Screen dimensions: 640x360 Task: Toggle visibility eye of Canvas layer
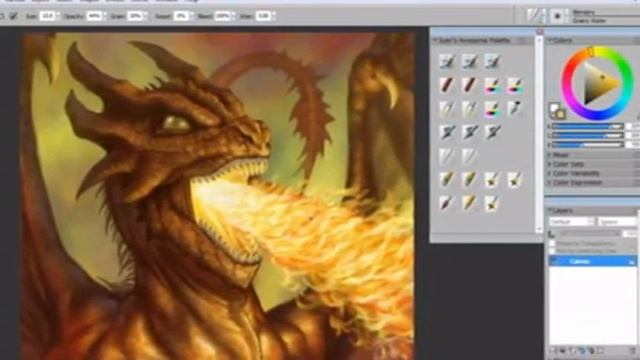tap(554, 261)
